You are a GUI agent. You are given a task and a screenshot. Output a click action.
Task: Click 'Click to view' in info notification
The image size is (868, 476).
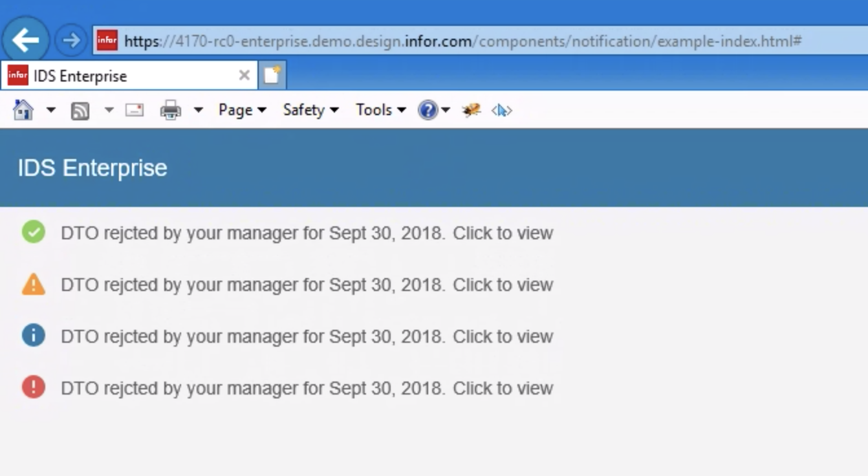(503, 336)
